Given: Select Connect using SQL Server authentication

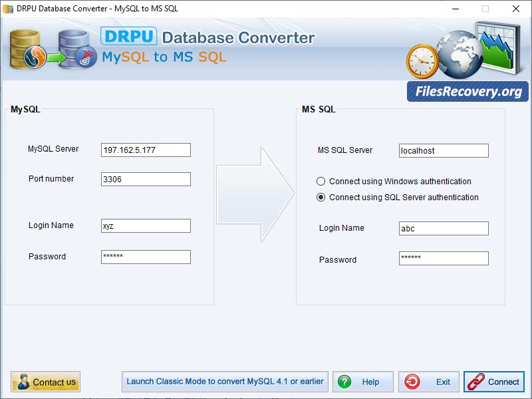Looking at the screenshot, I should coord(321,197).
